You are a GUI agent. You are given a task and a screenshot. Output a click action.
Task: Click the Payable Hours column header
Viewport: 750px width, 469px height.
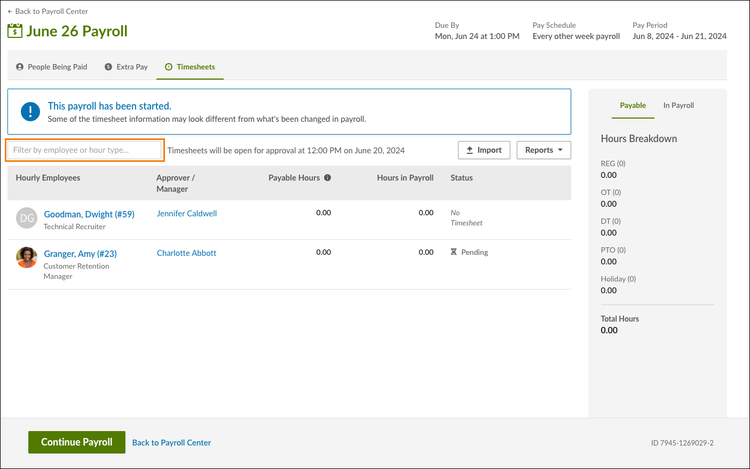[294, 178]
